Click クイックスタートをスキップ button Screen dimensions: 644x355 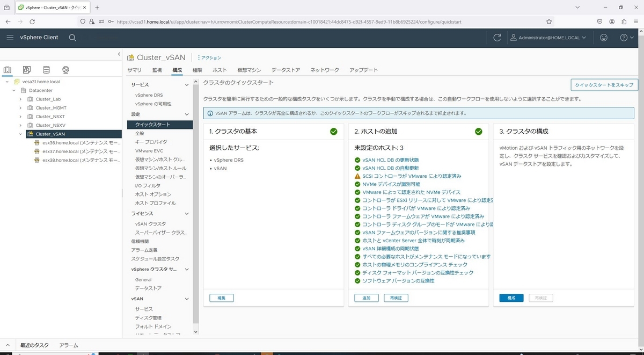604,85
